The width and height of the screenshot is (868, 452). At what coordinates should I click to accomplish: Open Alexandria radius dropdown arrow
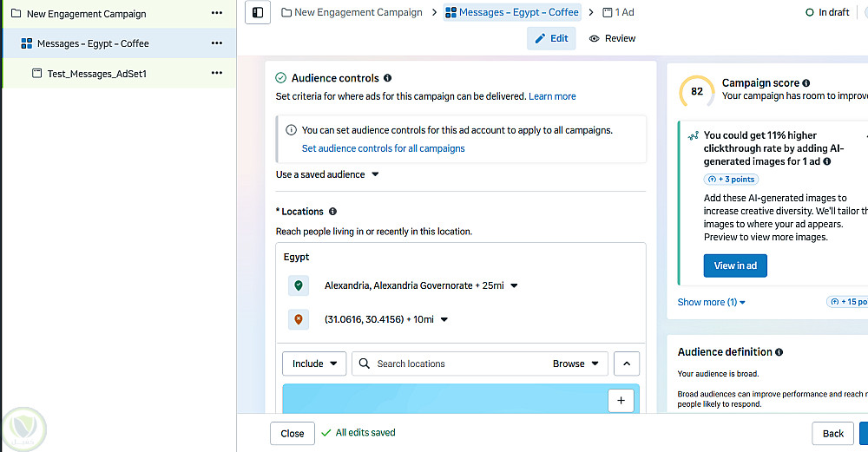(514, 285)
